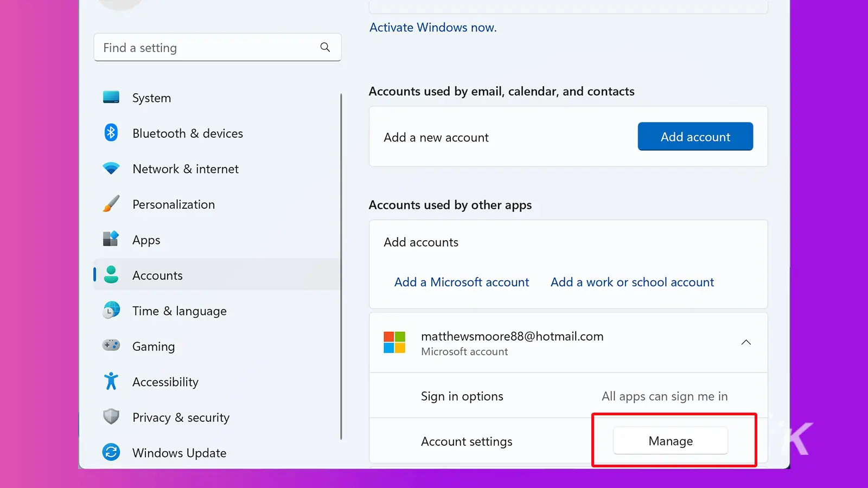868x488 pixels.
Task: Select Accounts in the sidebar
Action: [217, 275]
